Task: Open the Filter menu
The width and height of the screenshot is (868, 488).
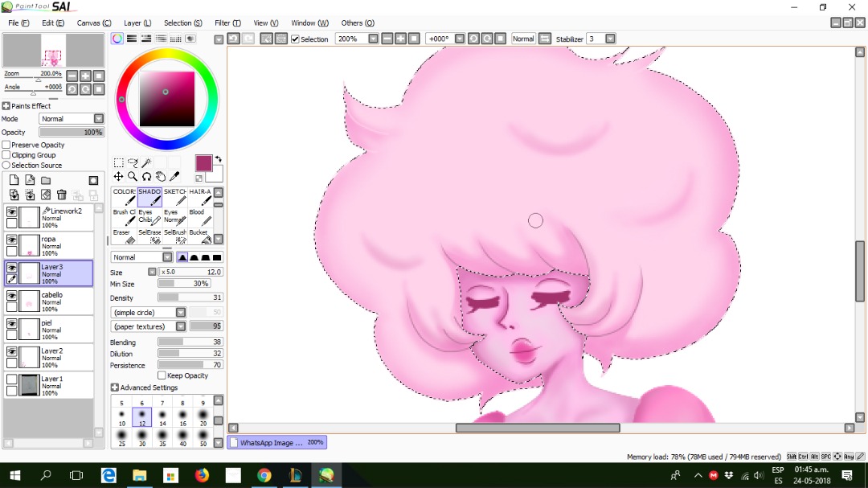Action: coord(227,23)
